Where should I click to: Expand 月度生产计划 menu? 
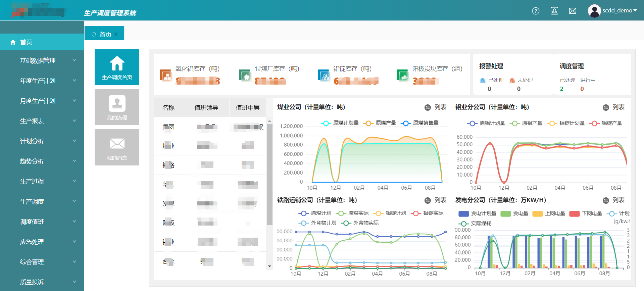tap(42, 101)
